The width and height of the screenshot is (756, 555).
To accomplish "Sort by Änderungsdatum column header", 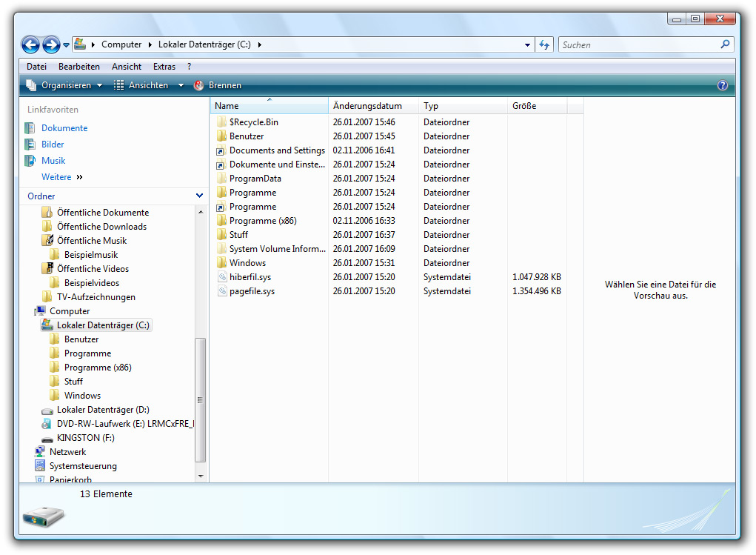I will pos(367,106).
